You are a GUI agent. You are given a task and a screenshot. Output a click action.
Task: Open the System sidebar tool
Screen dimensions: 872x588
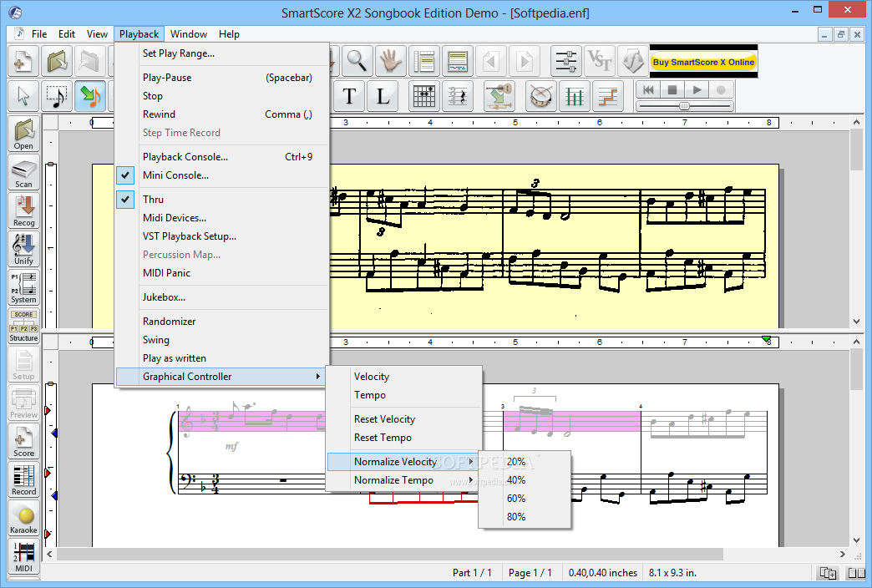point(23,287)
